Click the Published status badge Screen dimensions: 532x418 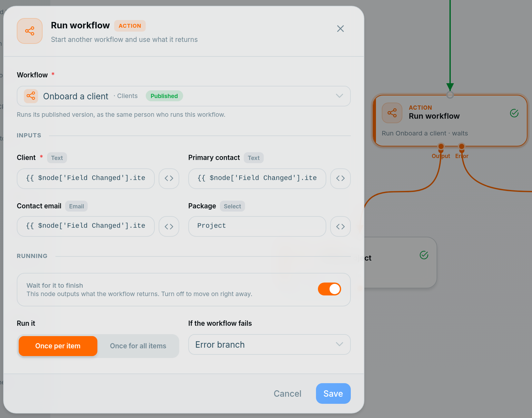point(164,96)
